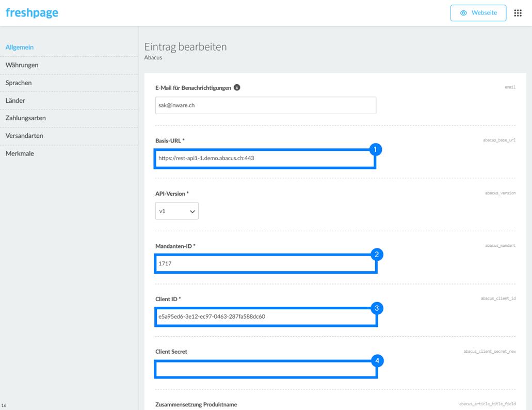Go to Währungen in the sidebar
532x410 pixels.
pyautogui.click(x=22, y=65)
